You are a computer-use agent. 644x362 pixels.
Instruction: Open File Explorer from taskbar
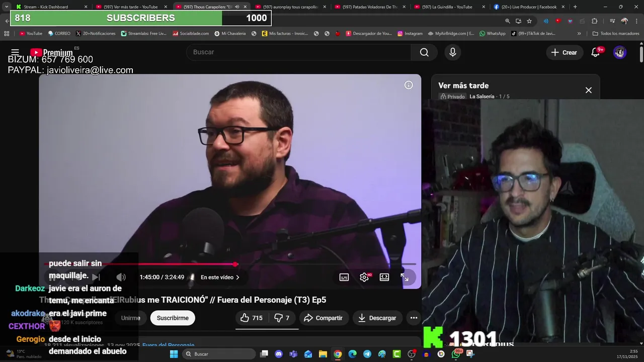click(x=323, y=354)
